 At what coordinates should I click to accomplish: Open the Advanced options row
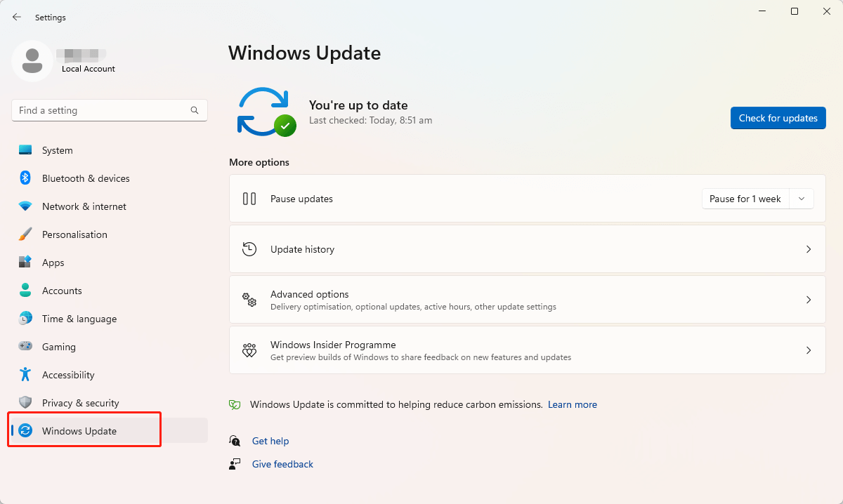point(528,300)
